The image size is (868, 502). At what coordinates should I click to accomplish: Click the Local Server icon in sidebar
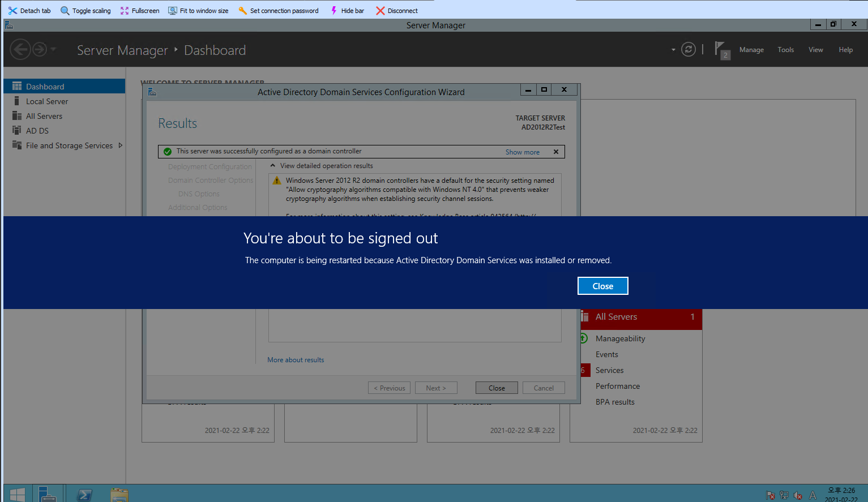[x=17, y=101]
